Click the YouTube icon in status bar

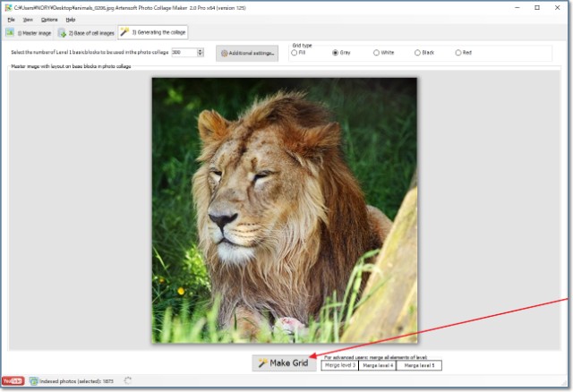(13, 380)
